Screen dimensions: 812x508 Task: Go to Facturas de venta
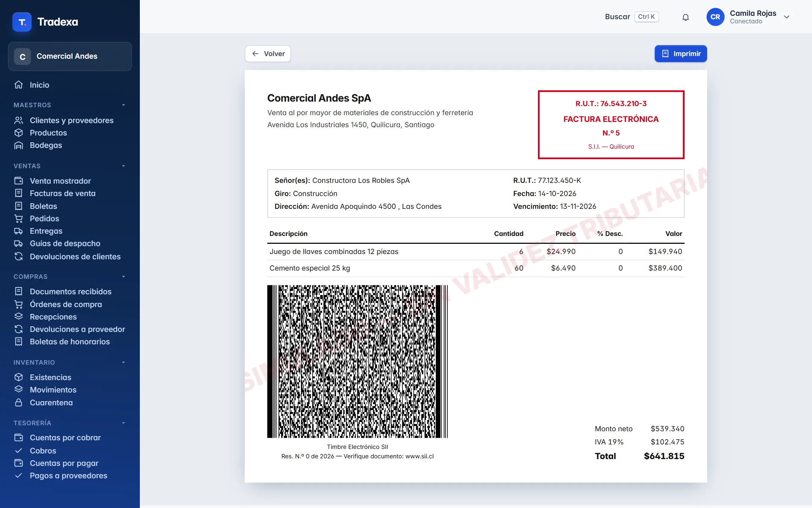[63, 193]
